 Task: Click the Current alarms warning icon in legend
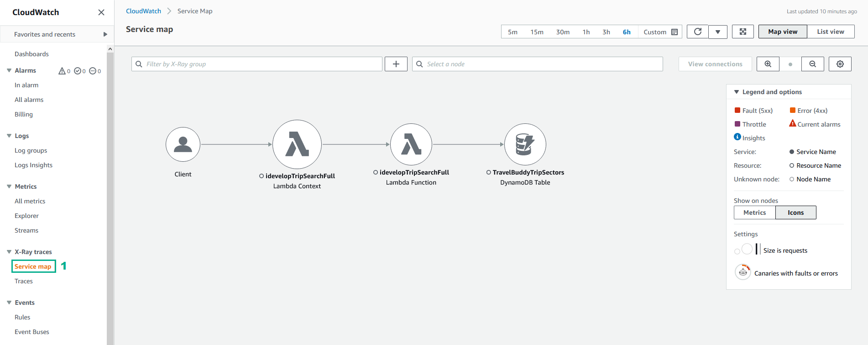[x=793, y=123]
